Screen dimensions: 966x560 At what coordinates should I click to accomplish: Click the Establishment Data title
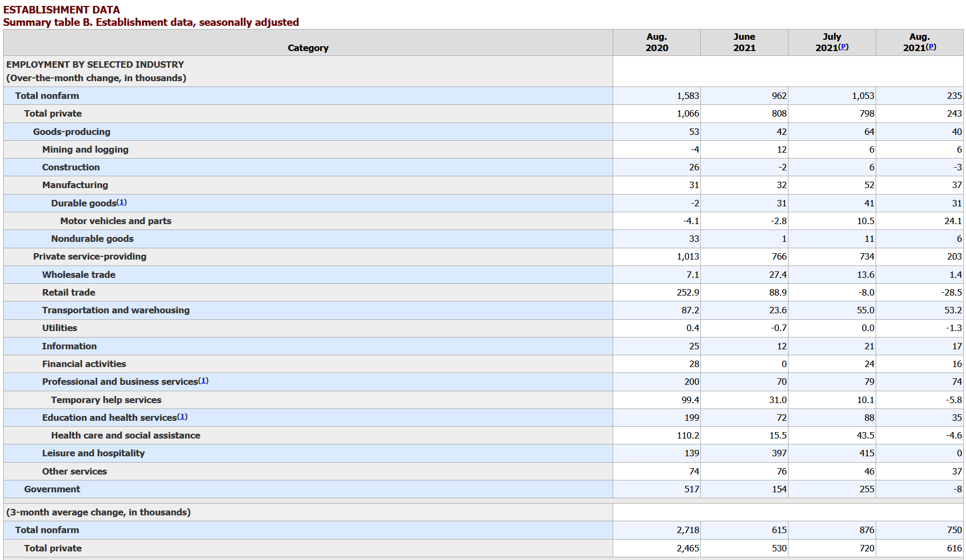coord(61,10)
